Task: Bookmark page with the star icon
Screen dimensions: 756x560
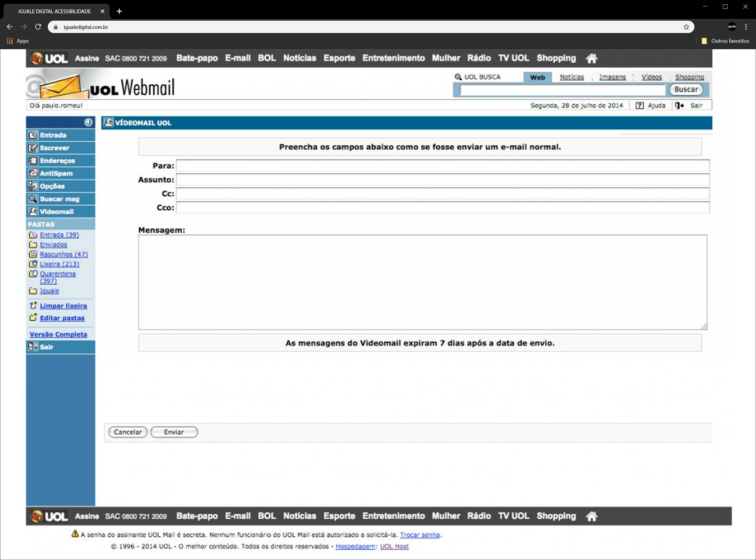Action: [x=686, y=27]
